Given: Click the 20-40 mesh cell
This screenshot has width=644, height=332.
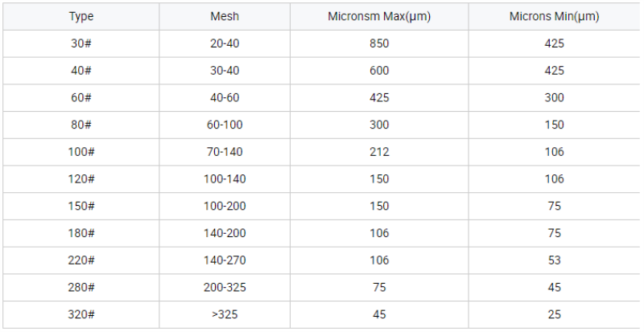Looking at the screenshot, I should (225, 43).
